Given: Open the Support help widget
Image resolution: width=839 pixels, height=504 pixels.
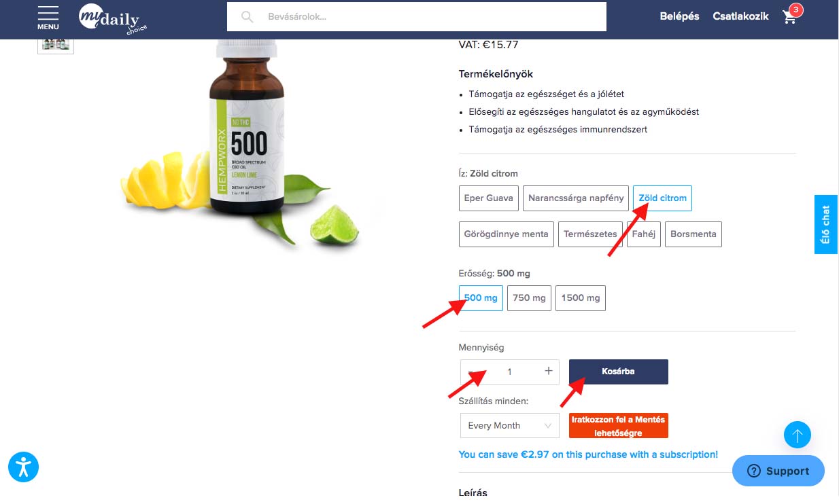Looking at the screenshot, I should tap(778, 471).
